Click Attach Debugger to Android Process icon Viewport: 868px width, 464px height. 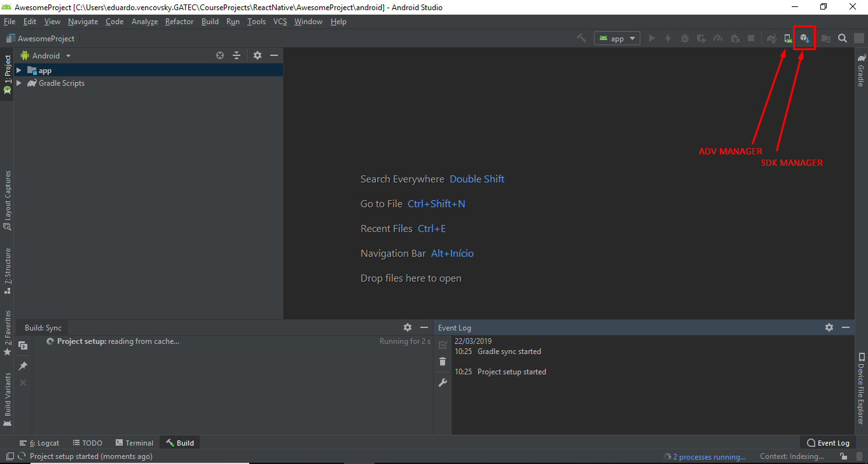(x=734, y=38)
